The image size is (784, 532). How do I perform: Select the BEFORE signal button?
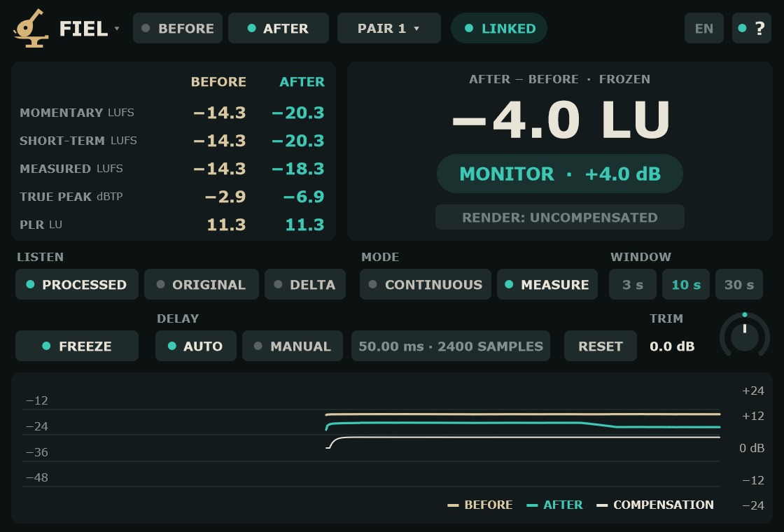(x=178, y=28)
